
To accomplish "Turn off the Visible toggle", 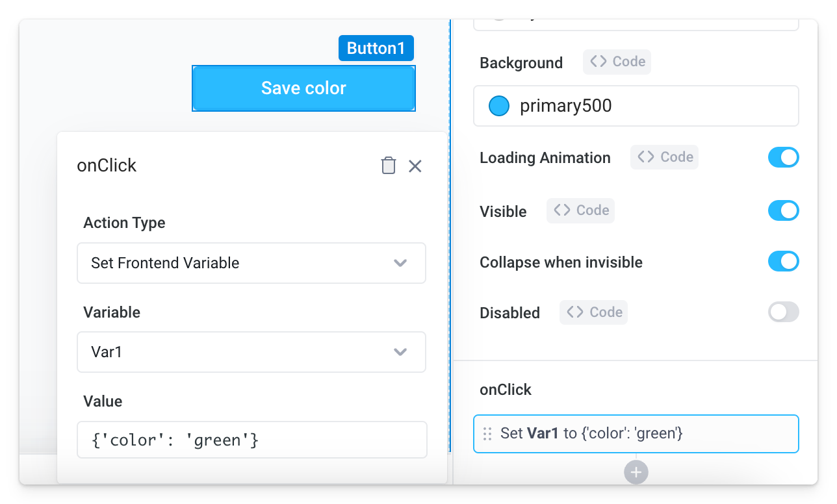I will pos(783,210).
